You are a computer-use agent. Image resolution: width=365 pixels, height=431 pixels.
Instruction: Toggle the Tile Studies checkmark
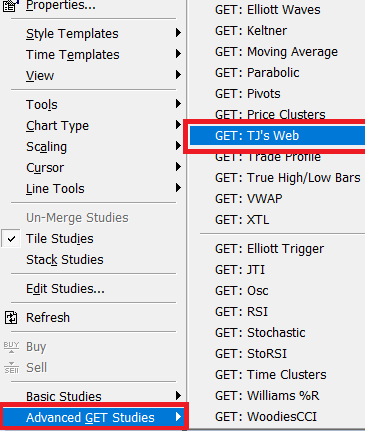[x=11, y=239]
